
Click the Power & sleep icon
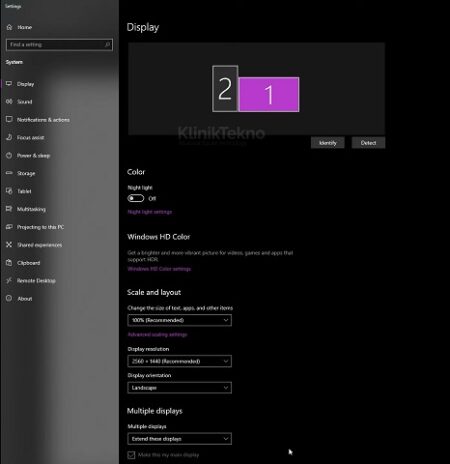(x=9, y=155)
